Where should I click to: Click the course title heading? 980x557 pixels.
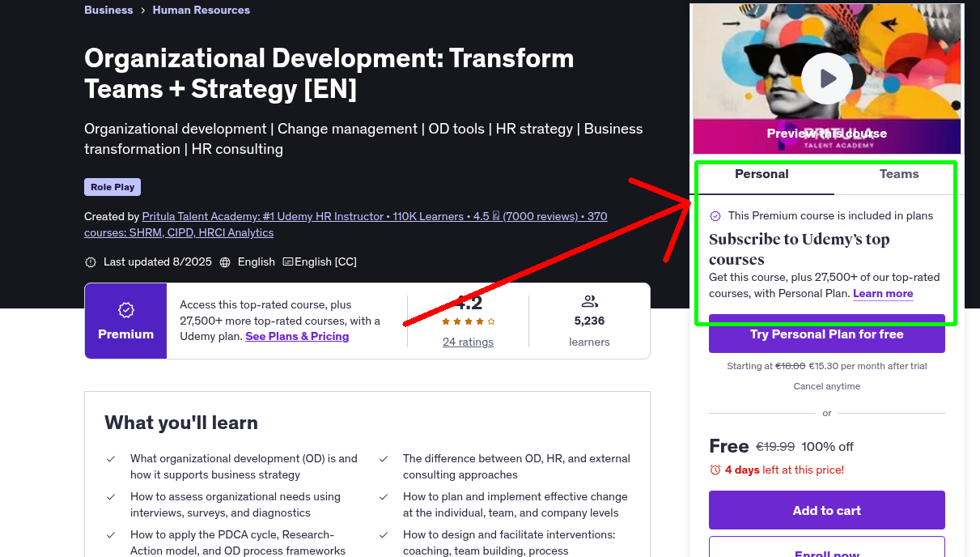click(x=329, y=74)
